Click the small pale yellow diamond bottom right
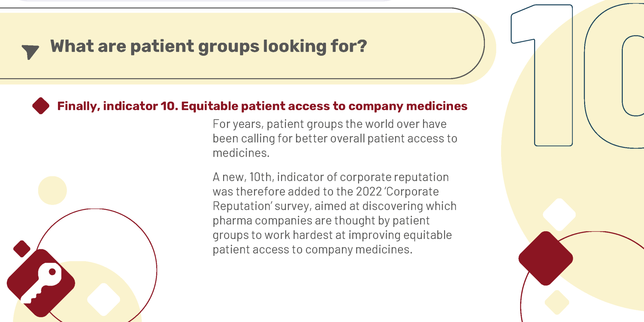Screen dimensions: 644x322 coord(557,302)
